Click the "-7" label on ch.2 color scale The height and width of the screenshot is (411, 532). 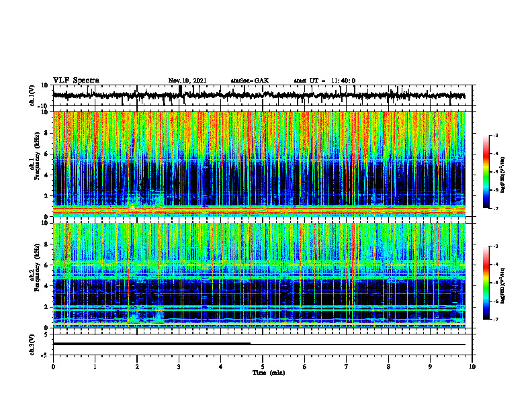[495, 319]
